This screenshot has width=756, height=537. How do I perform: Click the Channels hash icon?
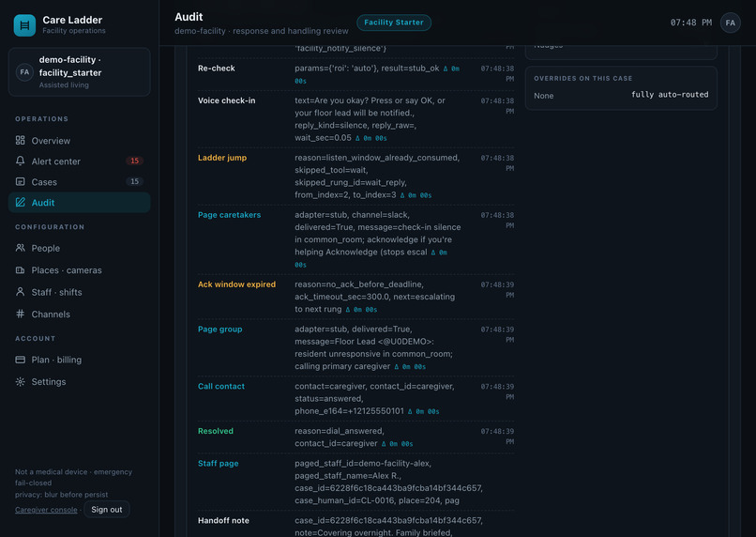click(21, 315)
